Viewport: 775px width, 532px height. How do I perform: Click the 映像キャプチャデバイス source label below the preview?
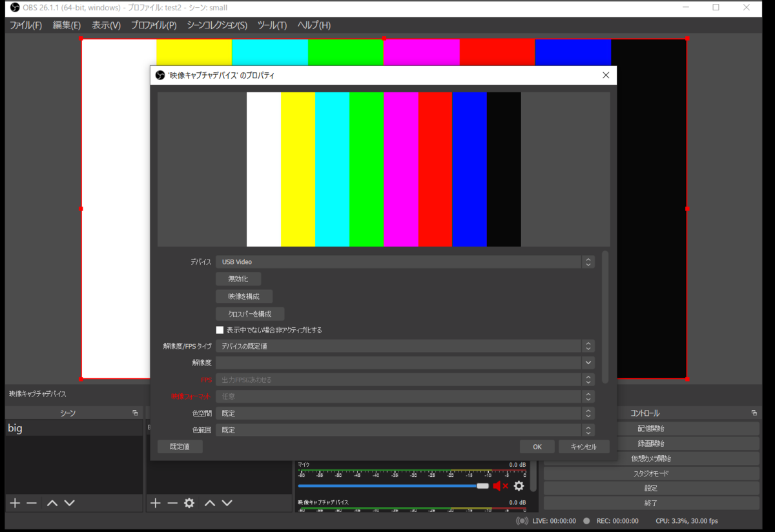[37, 394]
